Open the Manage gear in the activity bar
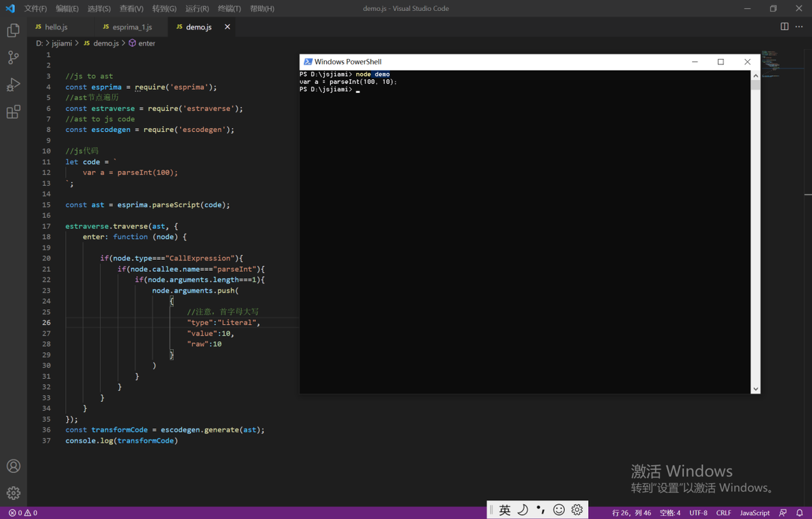 (x=13, y=493)
